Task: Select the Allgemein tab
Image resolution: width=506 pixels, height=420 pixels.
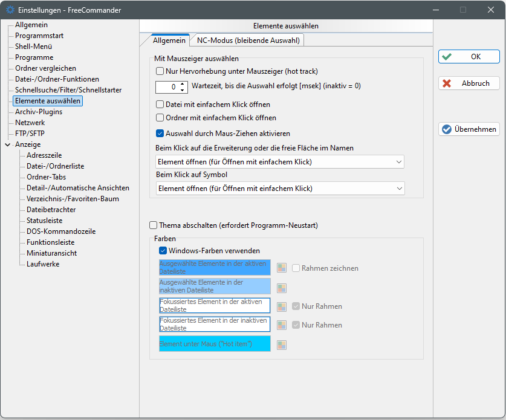Action: pyautogui.click(x=169, y=40)
